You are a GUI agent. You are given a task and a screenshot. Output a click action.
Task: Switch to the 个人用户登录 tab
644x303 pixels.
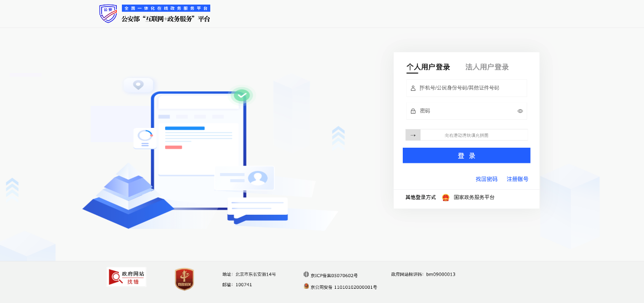(428, 67)
